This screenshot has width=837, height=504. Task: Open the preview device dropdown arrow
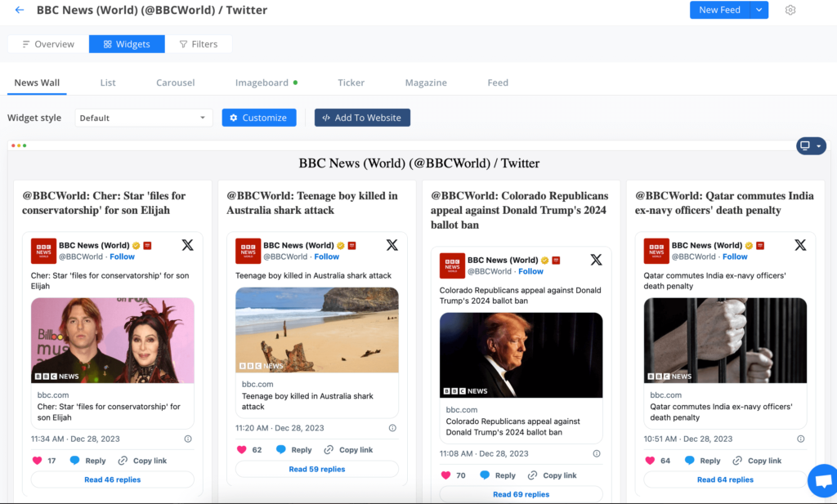tap(817, 145)
